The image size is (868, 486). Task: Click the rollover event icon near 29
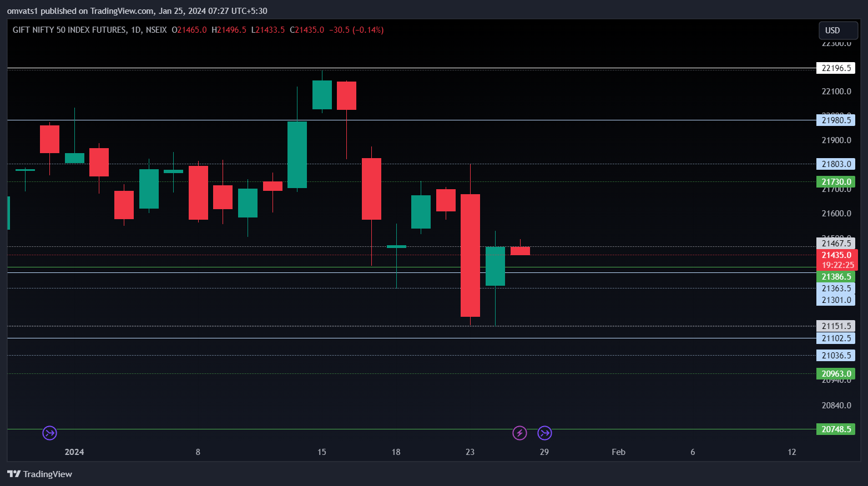544,433
